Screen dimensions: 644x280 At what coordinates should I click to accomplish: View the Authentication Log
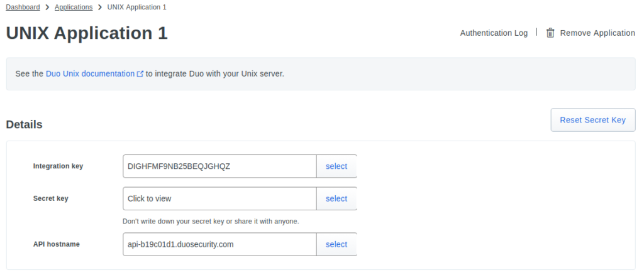click(494, 33)
